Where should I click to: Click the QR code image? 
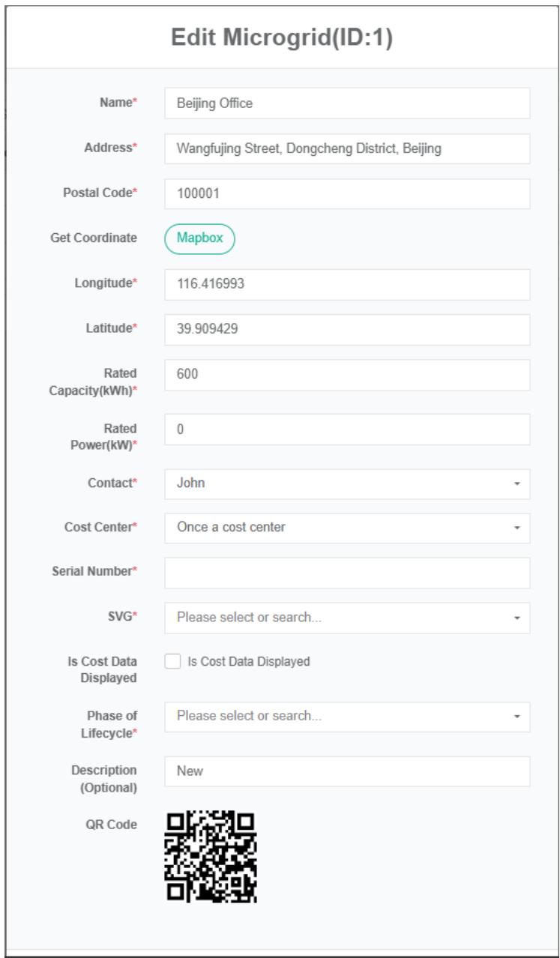(x=211, y=857)
